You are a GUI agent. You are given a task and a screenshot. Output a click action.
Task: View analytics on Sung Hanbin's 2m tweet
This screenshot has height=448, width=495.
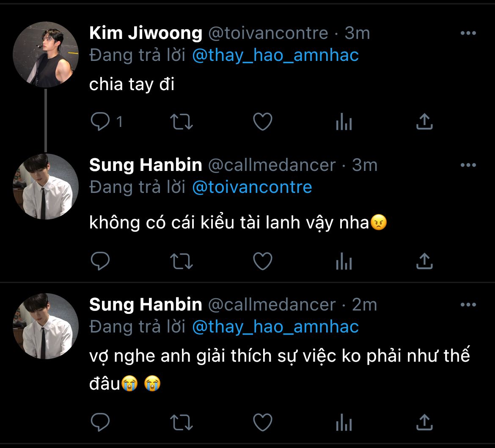click(x=344, y=422)
